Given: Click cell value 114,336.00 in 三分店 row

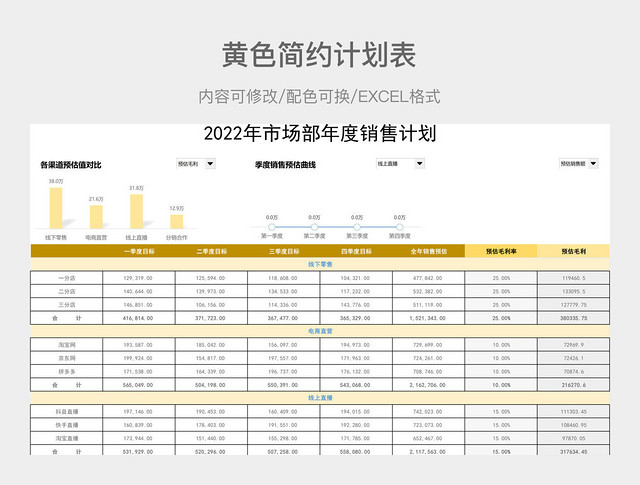Looking at the screenshot, I should point(282,305).
